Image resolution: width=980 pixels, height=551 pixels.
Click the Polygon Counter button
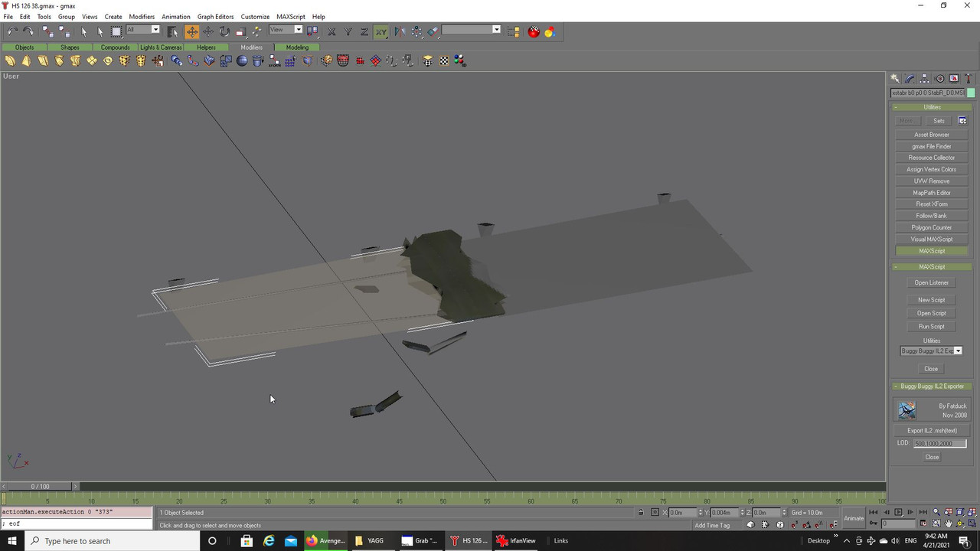pyautogui.click(x=932, y=227)
